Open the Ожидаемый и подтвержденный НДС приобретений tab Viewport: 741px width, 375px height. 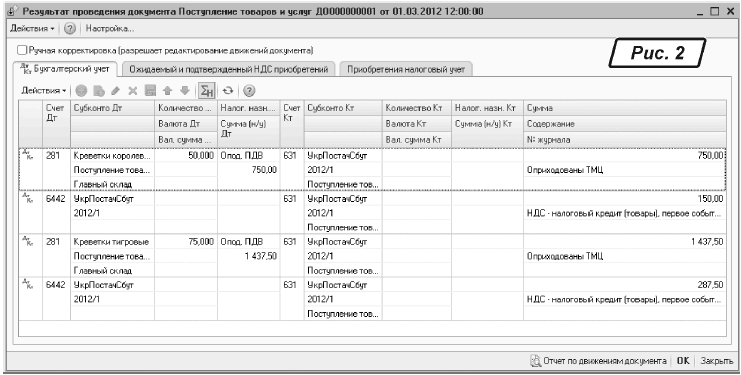click(x=228, y=69)
